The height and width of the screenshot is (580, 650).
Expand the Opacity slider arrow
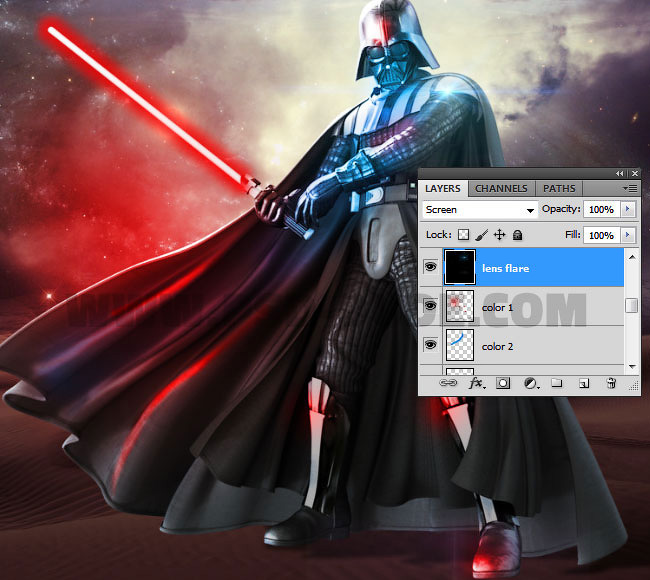[628, 210]
